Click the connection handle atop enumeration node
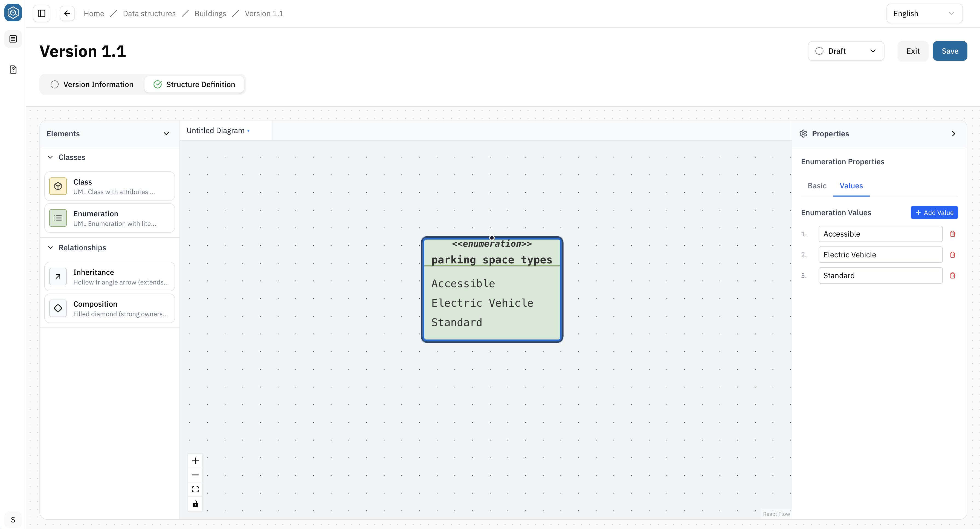The height and width of the screenshot is (529, 980). [492, 238]
